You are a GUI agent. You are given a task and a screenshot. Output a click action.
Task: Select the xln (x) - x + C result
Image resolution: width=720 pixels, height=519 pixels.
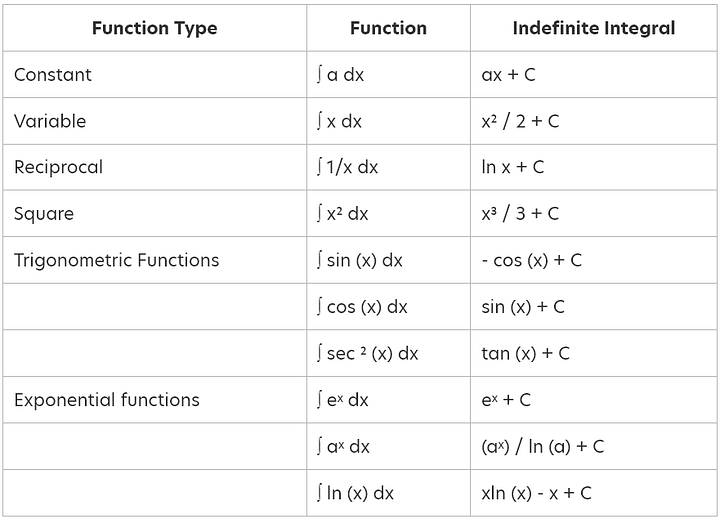click(536, 493)
